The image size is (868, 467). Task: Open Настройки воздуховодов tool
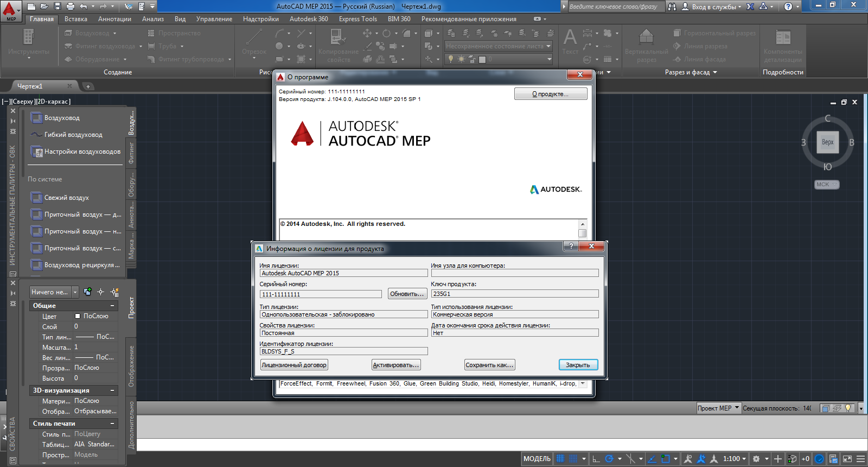click(x=75, y=152)
